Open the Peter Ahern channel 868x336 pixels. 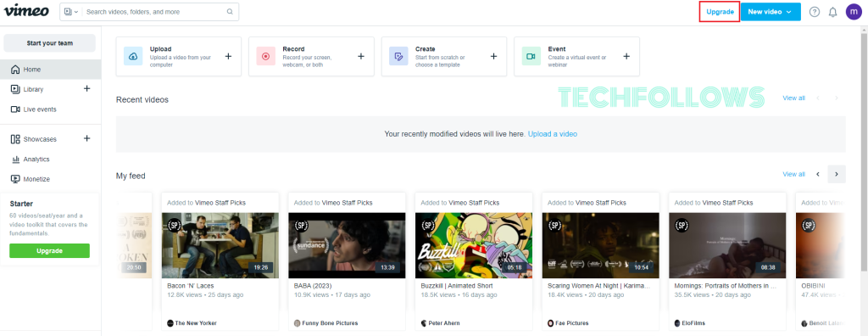tap(440, 322)
